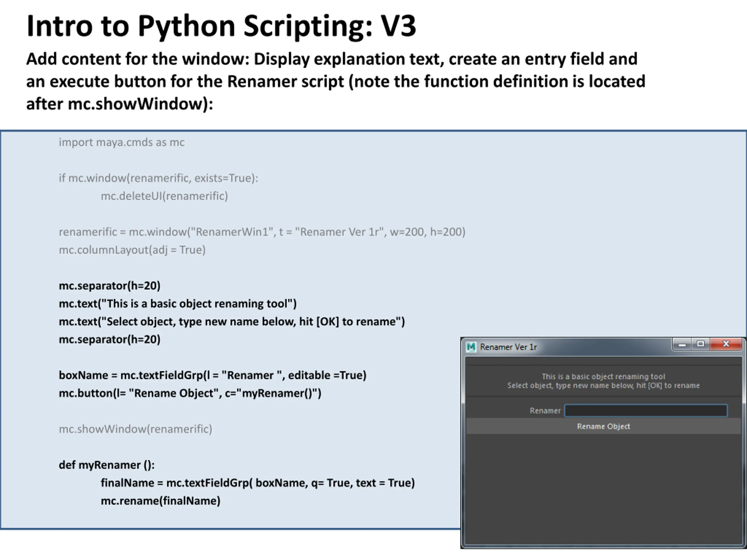
Task: Click the 'Renamer Ver 1r' window title
Action: [x=508, y=347]
